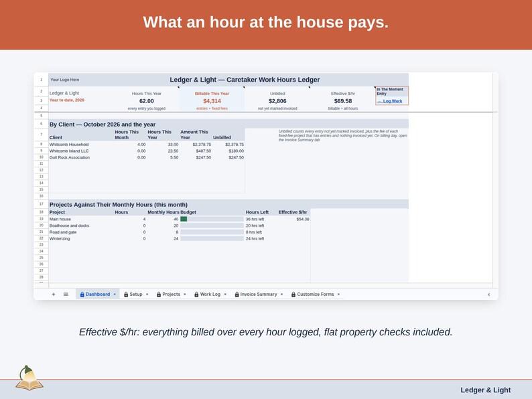Switch to the Dashboard sheet tab
The width and height of the screenshot is (532, 399).
pos(98,295)
